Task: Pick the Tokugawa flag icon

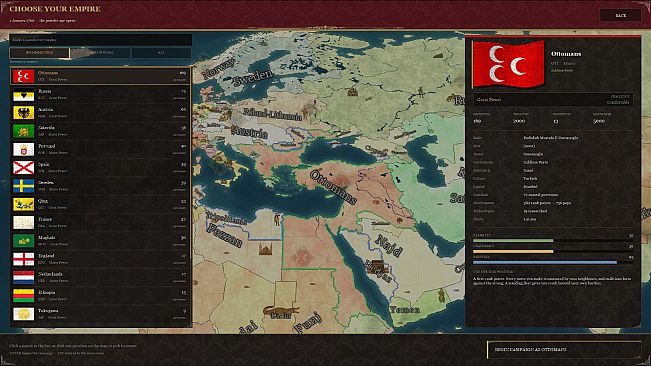Action: click(x=23, y=314)
